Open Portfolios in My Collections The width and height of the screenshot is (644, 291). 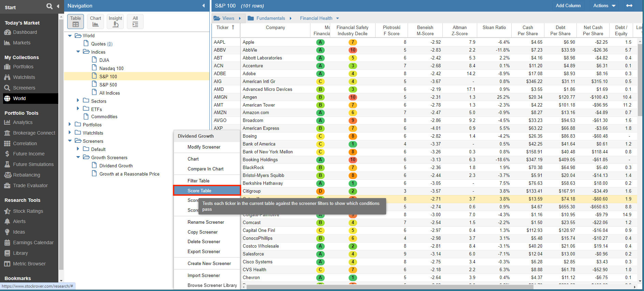23,67
